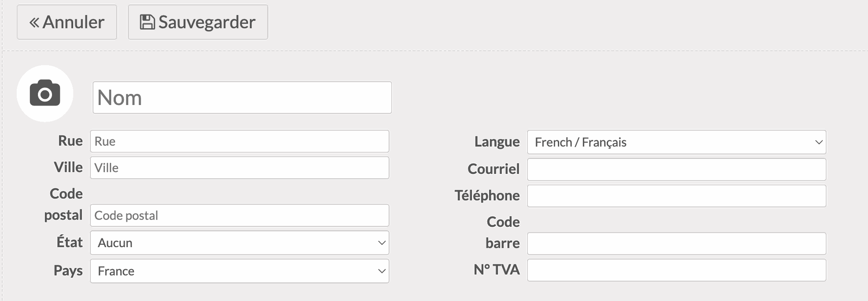Focus the N° TVA VAT number field

pyautogui.click(x=676, y=270)
